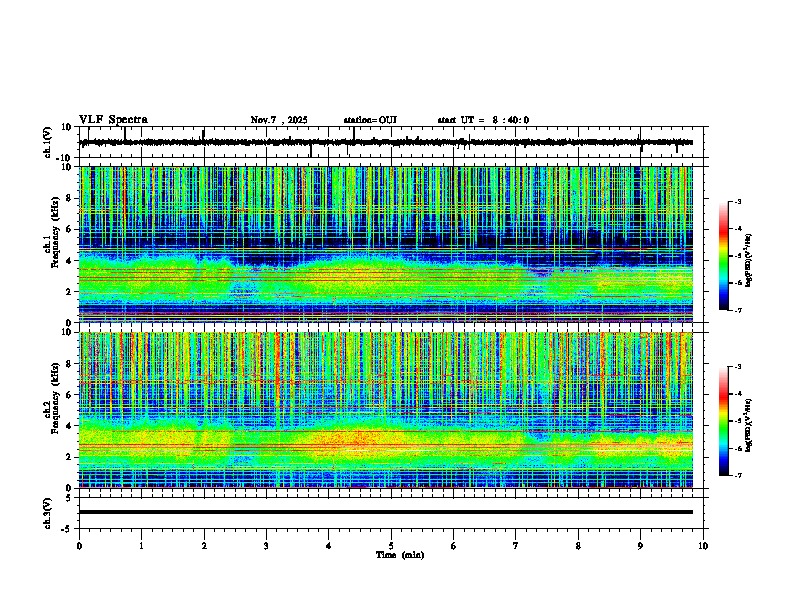Click the "ch.3(V)" axis label
Image resolution: width=792 pixels, height=612 pixels.
[48, 513]
